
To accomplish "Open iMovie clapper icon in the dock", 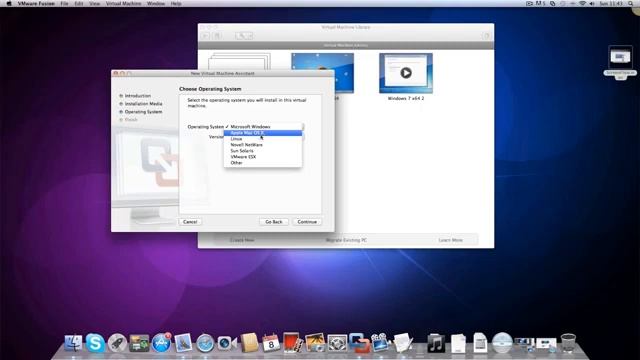I will point(380,342).
